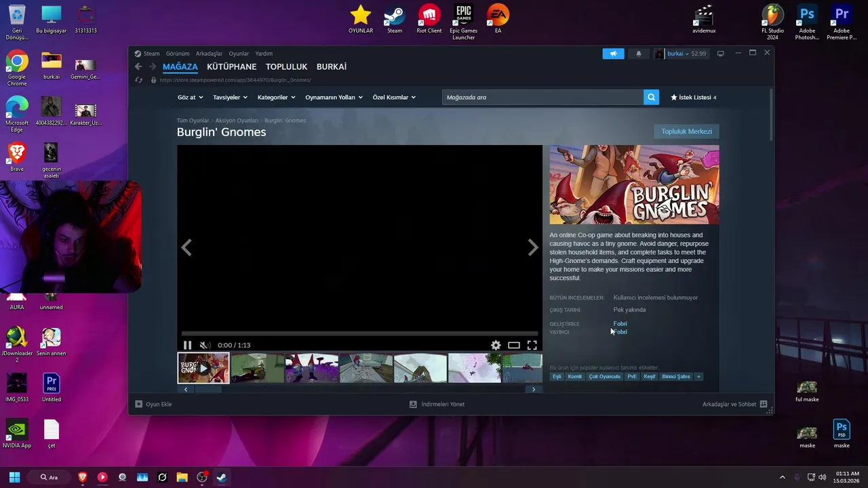This screenshot has width=868, height=488.
Task: Show next media with right chevron
Action: pos(533,248)
